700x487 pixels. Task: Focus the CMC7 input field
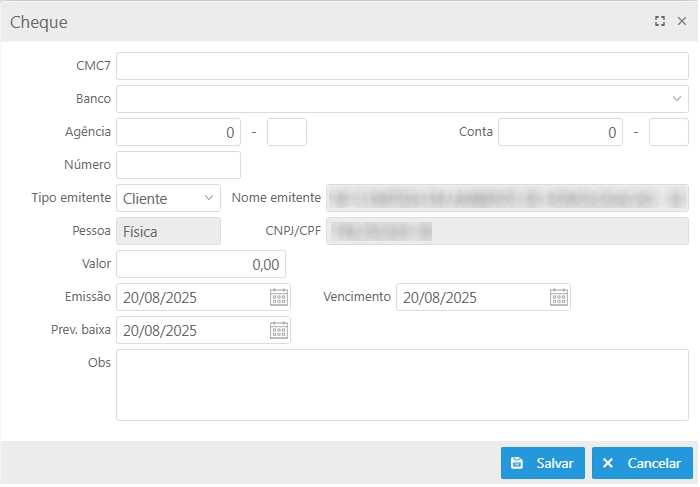point(402,66)
